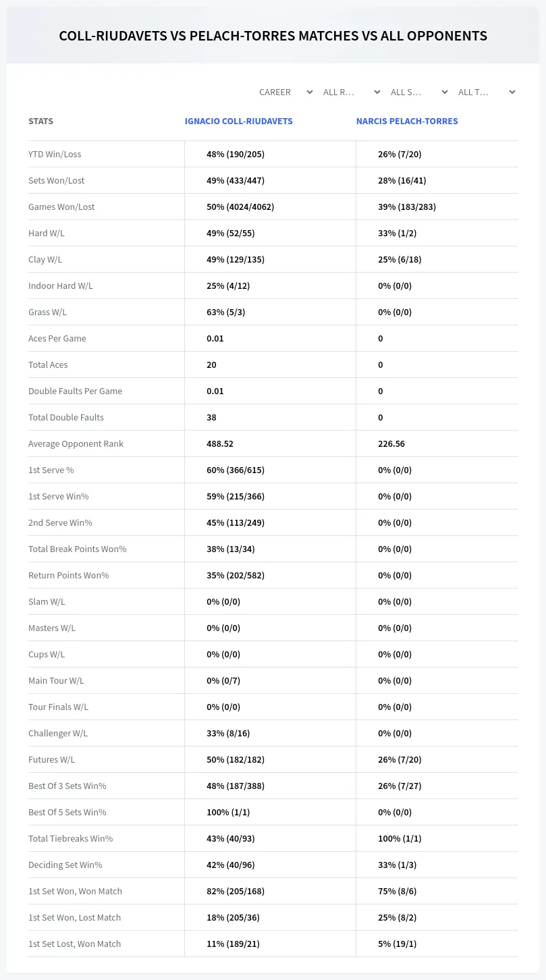Open Narcis Pelach-Torres player link

click(x=407, y=121)
